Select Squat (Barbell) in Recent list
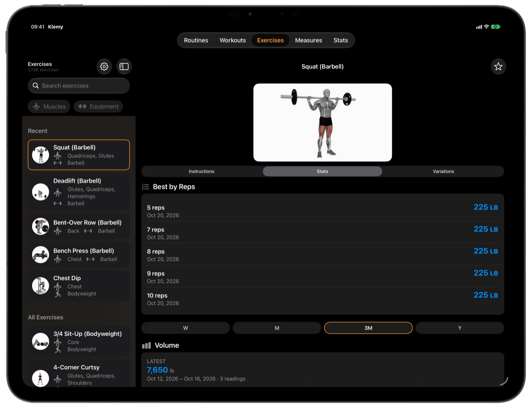This screenshot has height=408, width=532. tap(79, 155)
